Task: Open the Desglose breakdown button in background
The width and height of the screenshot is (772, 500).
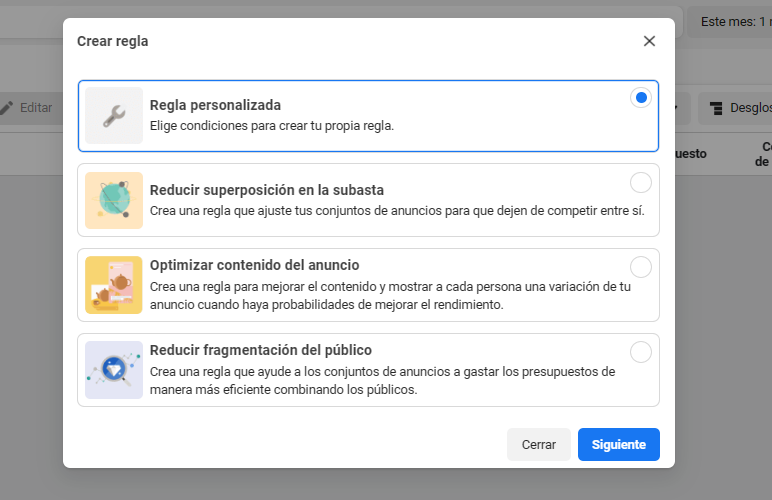Action: pyautogui.click(x=735, y=108)
